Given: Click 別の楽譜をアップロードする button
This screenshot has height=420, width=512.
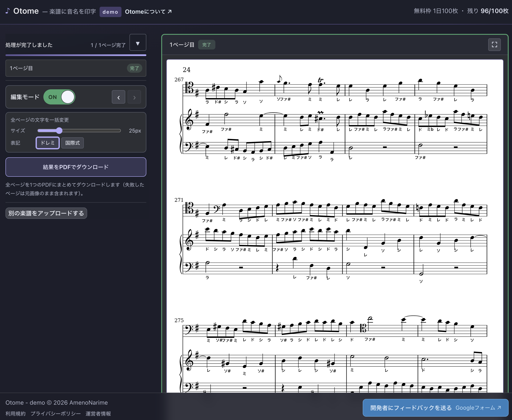Looking at the screenshot, I should coord(46,213).
